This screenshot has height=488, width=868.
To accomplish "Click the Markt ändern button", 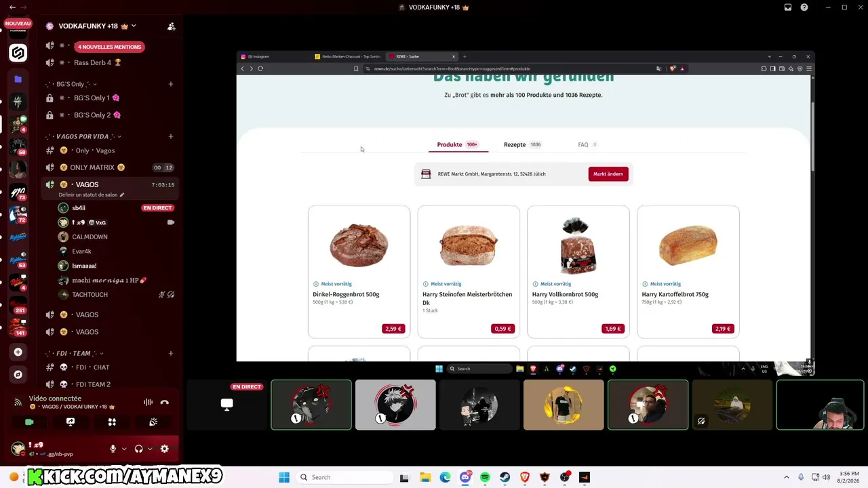I will (608, 174).
